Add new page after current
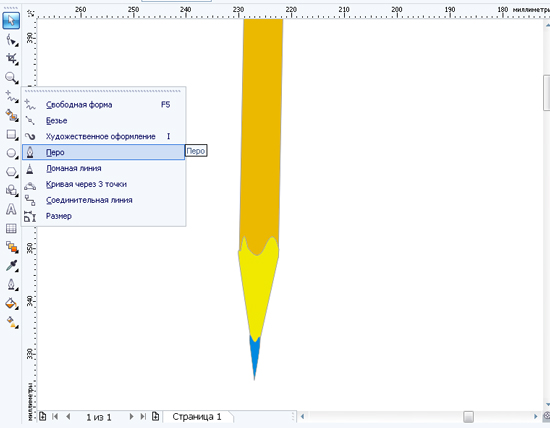Viewport: 550px width, 428px height. [x=155, y=416]
